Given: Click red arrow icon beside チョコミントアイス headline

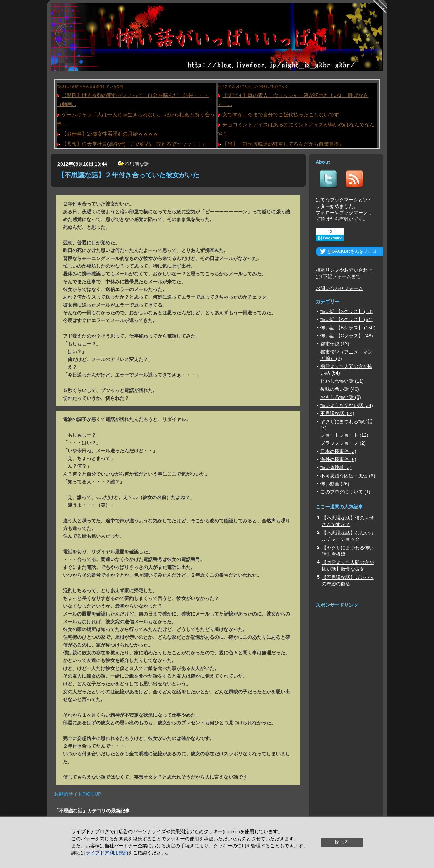Looking at the screenshot, I should pyautogui.click(x=219, y=125).
